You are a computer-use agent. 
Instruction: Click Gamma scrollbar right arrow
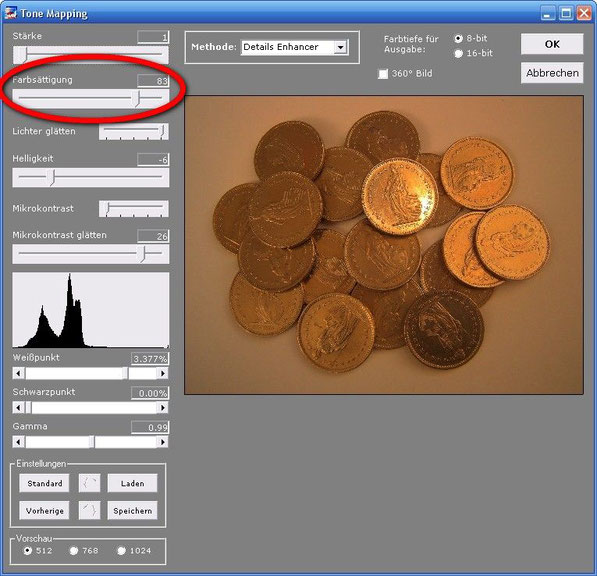(163, 442)
